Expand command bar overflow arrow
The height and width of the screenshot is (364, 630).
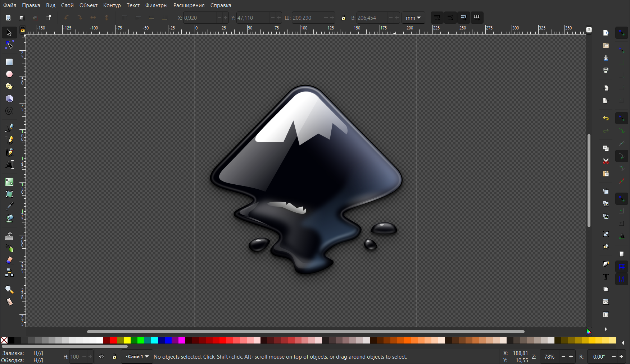(x=606, y=329)
